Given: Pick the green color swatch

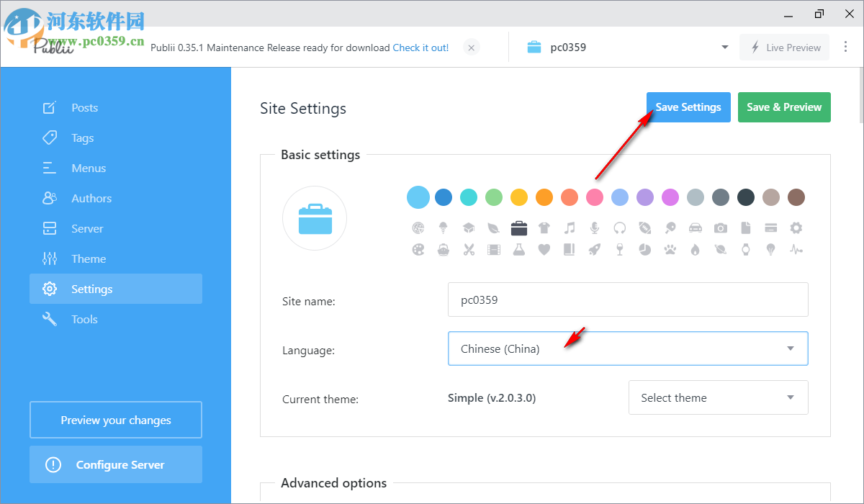Looking at the screenshot, I should tap(494, 197).
